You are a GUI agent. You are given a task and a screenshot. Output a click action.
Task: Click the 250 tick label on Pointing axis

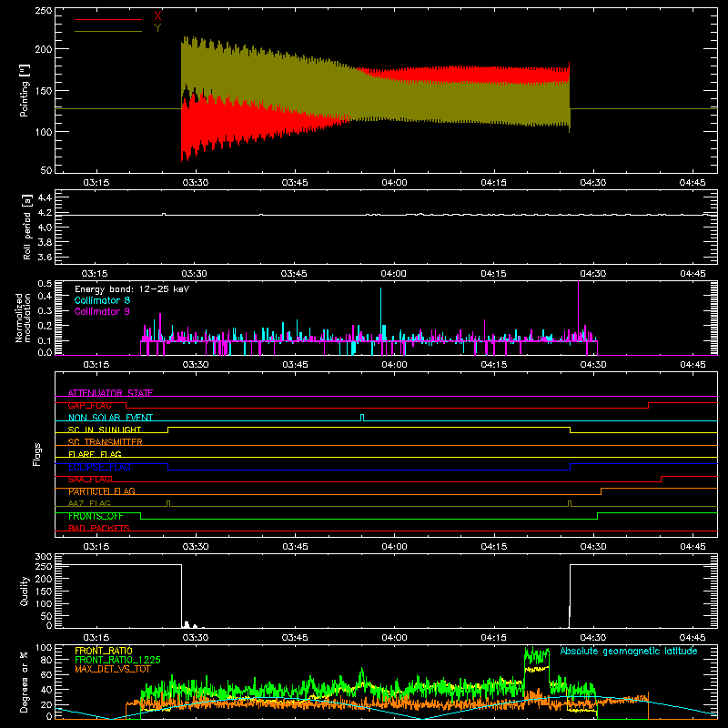(43, 11)
